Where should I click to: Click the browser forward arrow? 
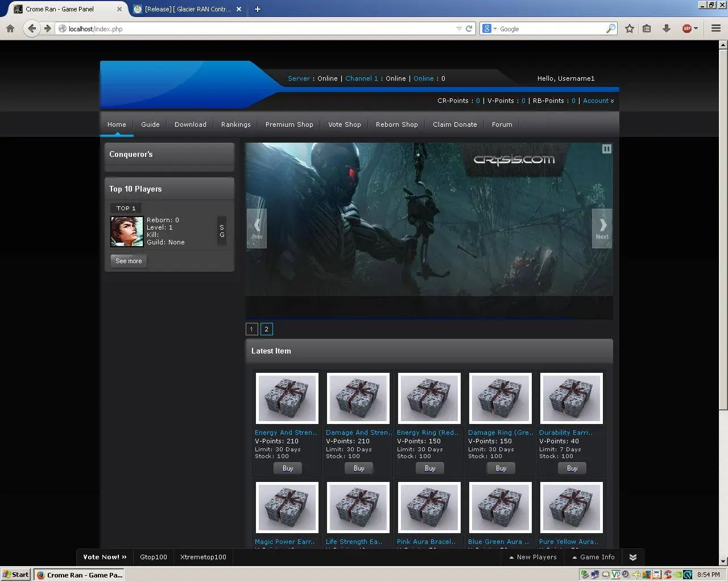coord(47,28)
